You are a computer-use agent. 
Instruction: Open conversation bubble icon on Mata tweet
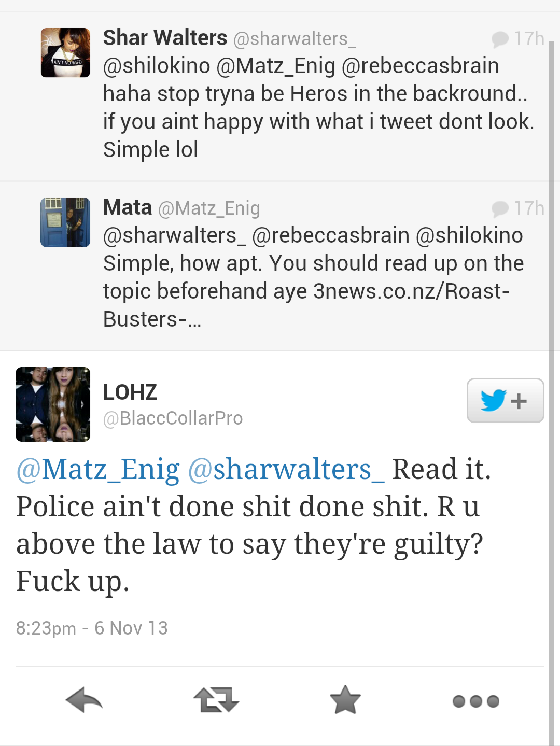click(500, 209)
